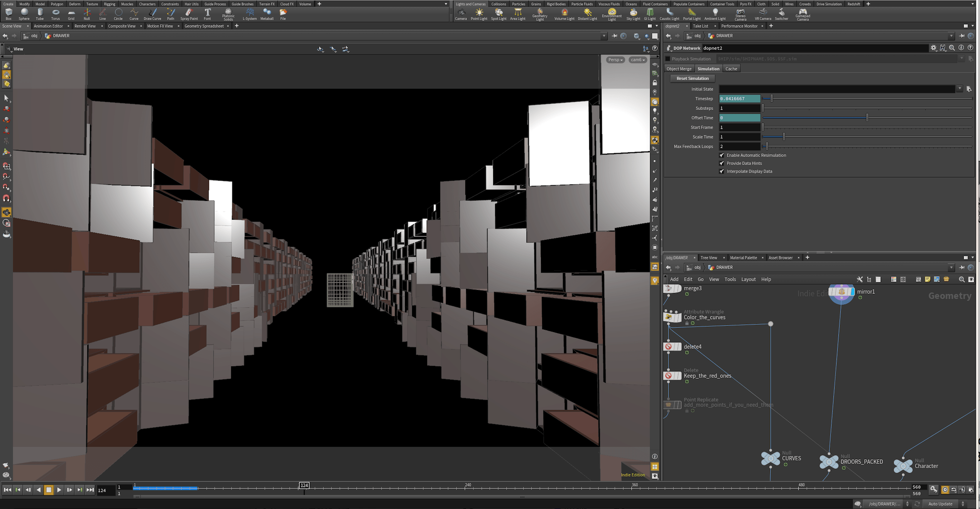Image resolution: width=980 pixels, height=509 pixels.
Task: Open the cam6 camera dropdown
Action: pyautogui.click(x=637, y=60)
